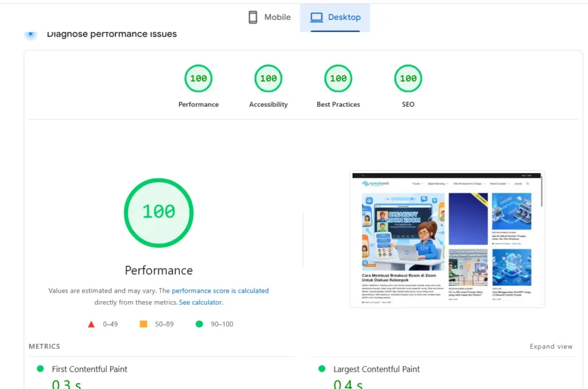
Task: Click the Best Practices score gauge
Action: tap(338, 79)
